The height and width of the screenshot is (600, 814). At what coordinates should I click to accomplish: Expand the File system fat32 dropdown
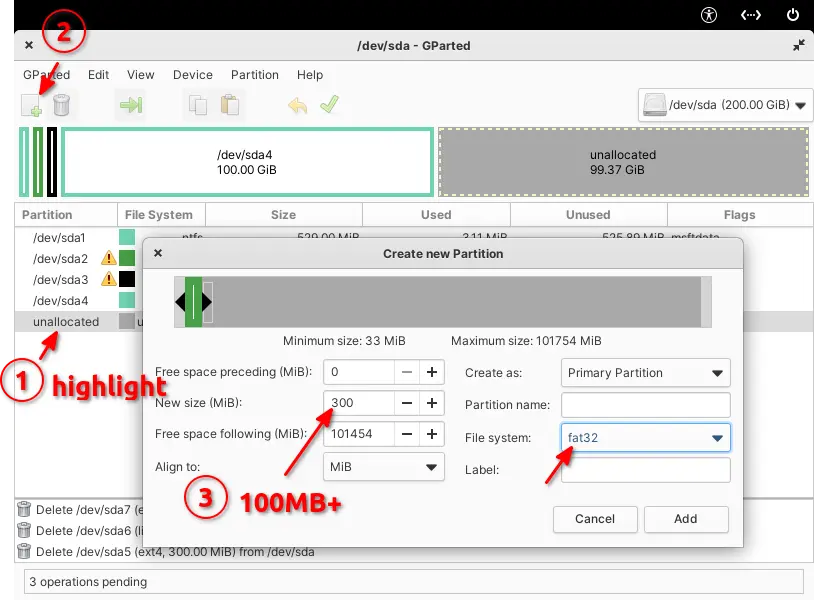(645, 438)
